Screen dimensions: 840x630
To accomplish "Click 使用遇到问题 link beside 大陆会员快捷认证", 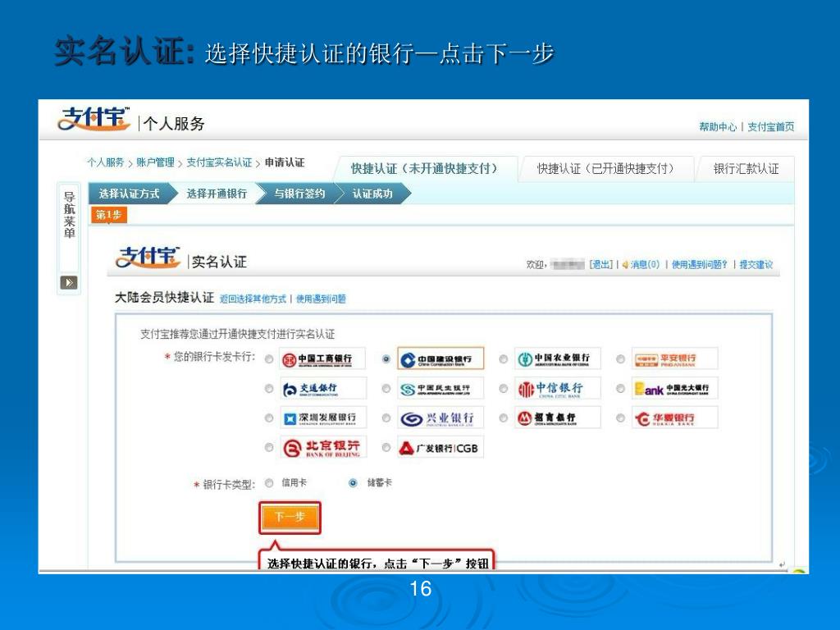I will point(321,299).
